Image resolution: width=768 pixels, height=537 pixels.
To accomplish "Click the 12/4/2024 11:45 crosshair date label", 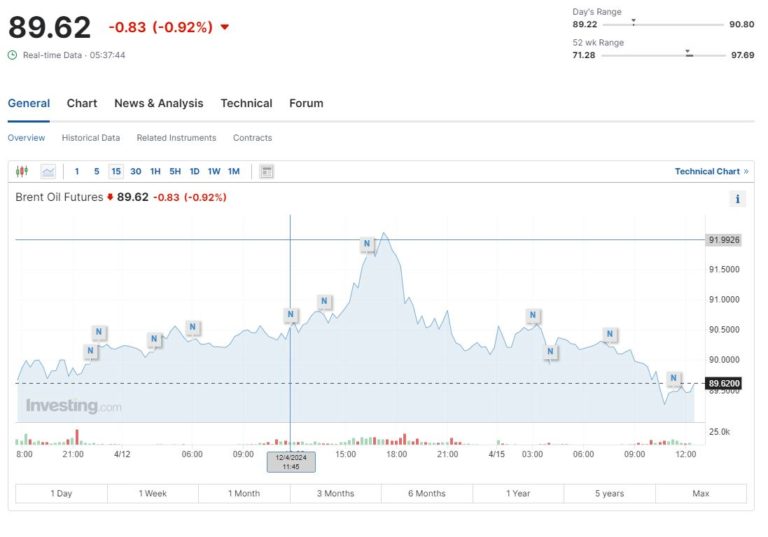I will click(x=291, y=461).
